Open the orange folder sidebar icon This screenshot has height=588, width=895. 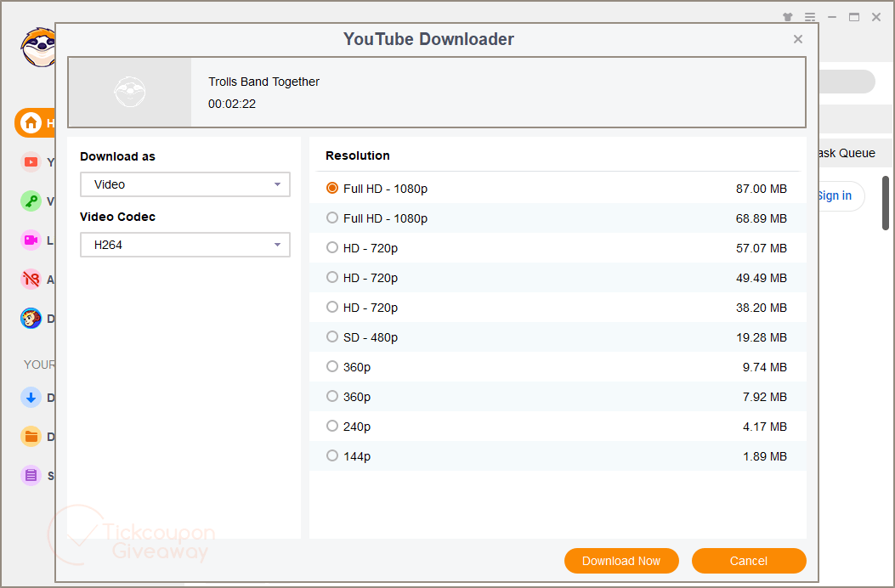pyautogui.click(x=31, y=437)
